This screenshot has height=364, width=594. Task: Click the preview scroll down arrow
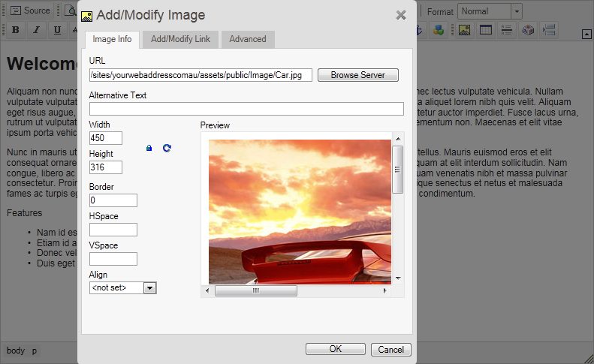click(x=398, y=278)
